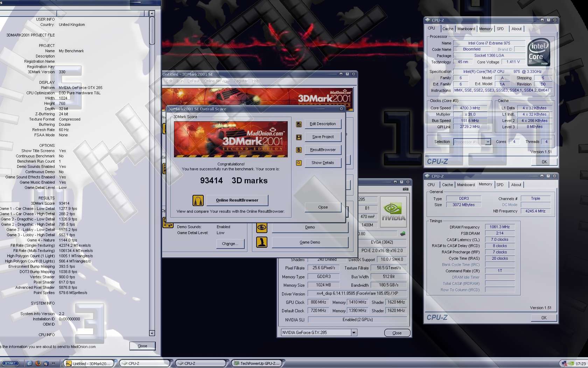Image resolution: width=588 pixels, height=368 pixels.
Task: Click scroll-up arrow in project info panel
Action: tap(152, 14)
